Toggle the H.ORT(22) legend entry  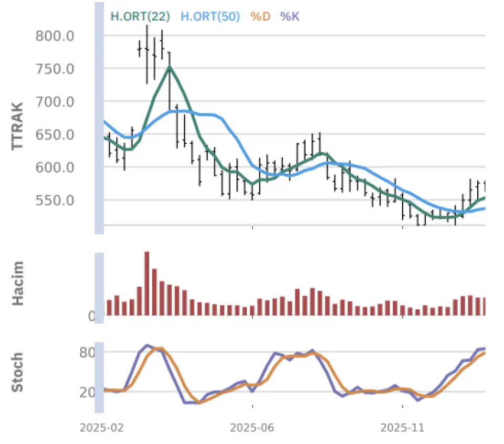point(140,16)
